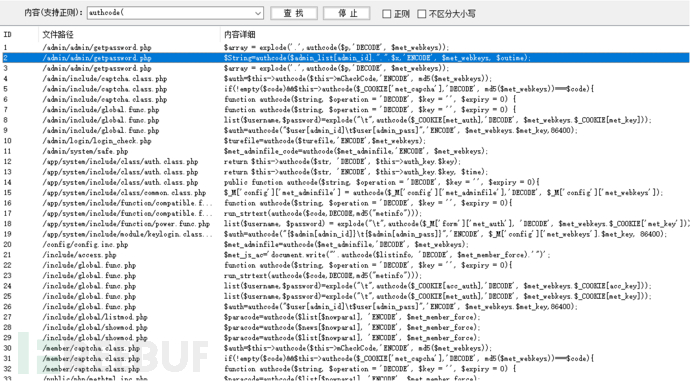Viewport: 690px width, 381px height.
Task: Select row 31 /member/captcha.class.php
Action: coord(91,359)
